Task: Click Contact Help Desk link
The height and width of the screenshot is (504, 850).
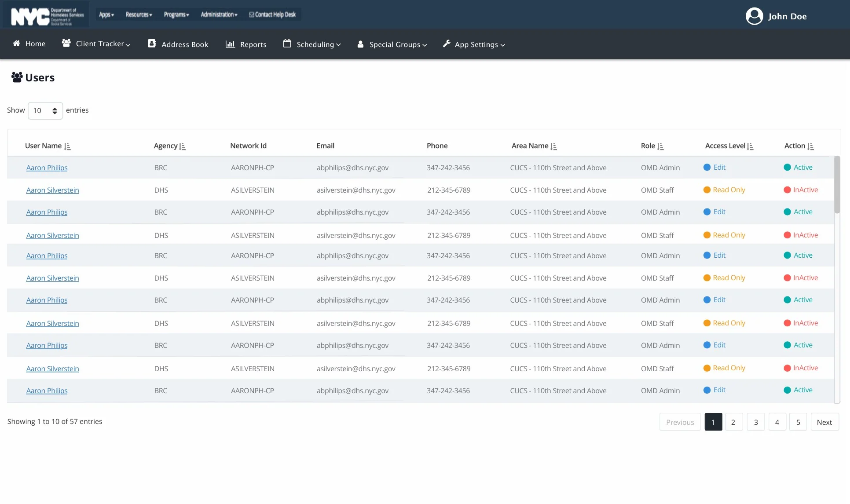Action: click(x=272, y=15)
